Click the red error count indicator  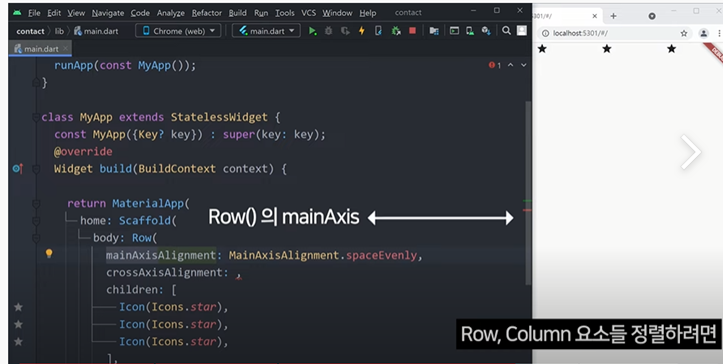(495, 66)
